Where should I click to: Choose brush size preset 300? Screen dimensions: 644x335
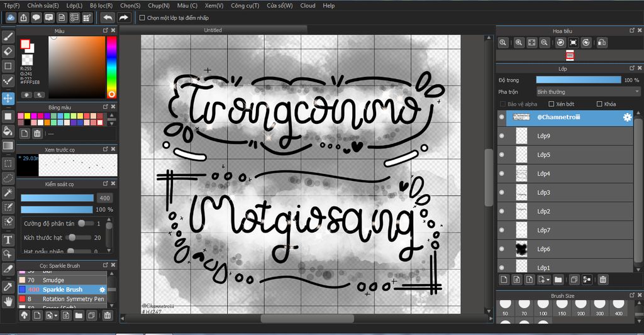point(599,308)
